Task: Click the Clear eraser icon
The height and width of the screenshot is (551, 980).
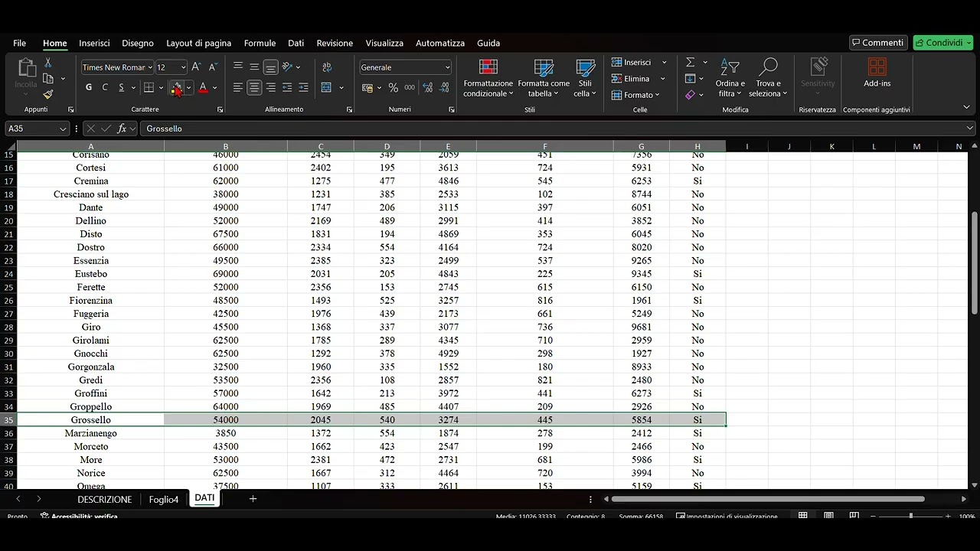Action: [x=690, y=95]
